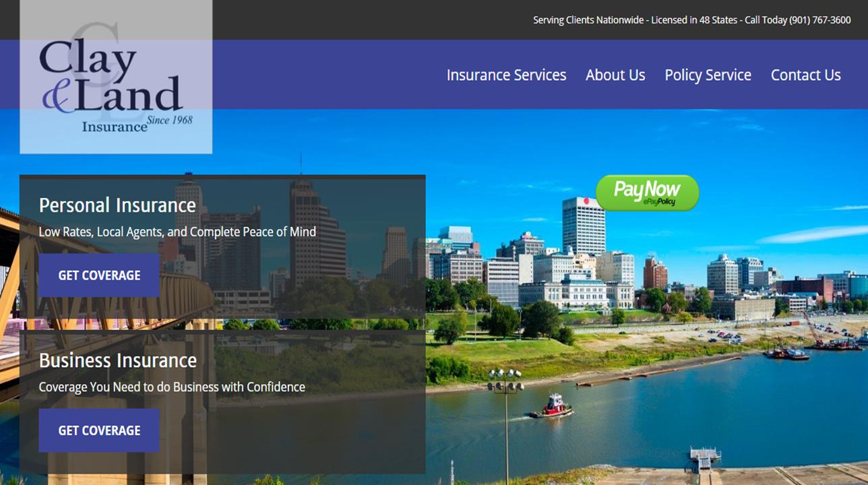Click the Since 1968 text in the logo
The height and width of the screenshot is (485, 868).
click(170, 120)
